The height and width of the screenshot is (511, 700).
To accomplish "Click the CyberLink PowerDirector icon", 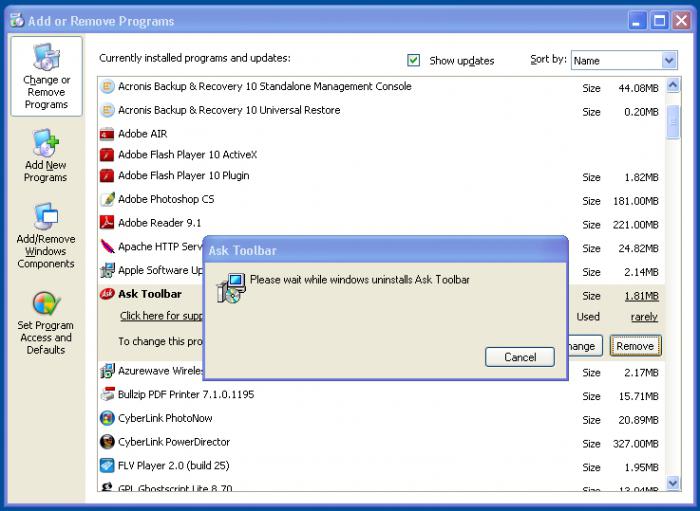I will point(107,442).
